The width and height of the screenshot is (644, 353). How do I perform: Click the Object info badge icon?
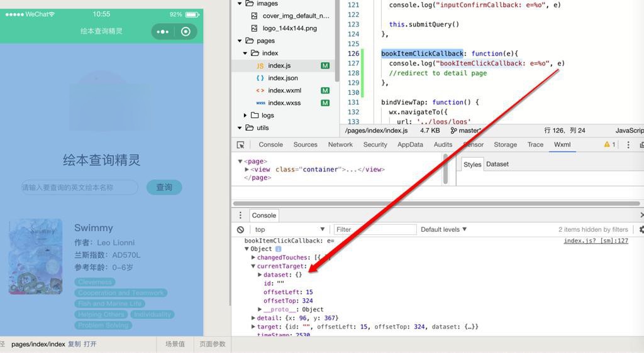pos(278,249)
